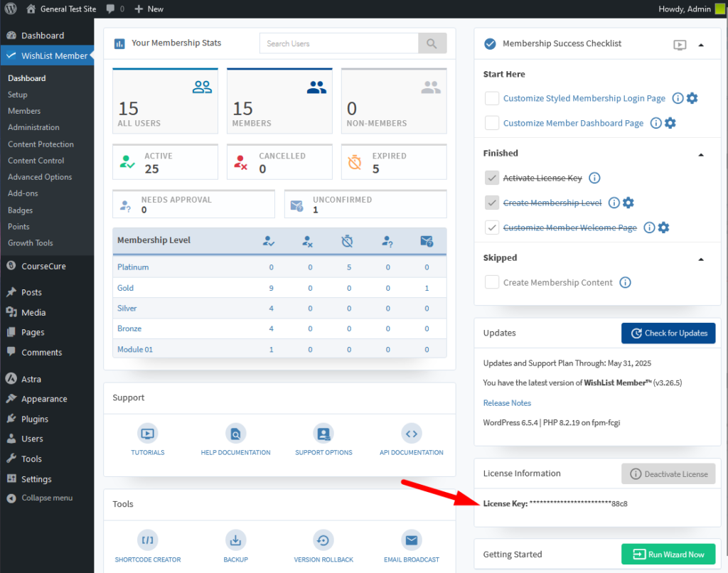The image size is (728, 573).
Task: Click the Email Broadcast tool icon
Action: (412, 540)
